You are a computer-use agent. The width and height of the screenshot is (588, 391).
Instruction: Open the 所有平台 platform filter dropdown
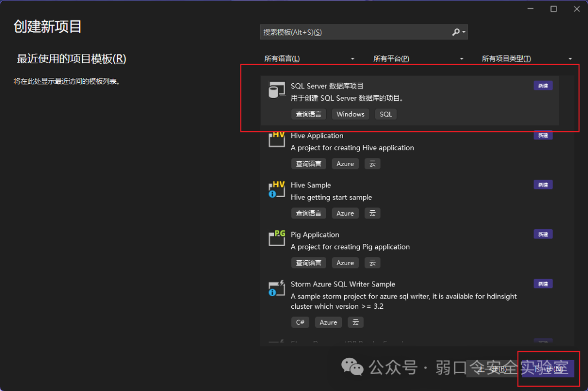pos(418,58)
